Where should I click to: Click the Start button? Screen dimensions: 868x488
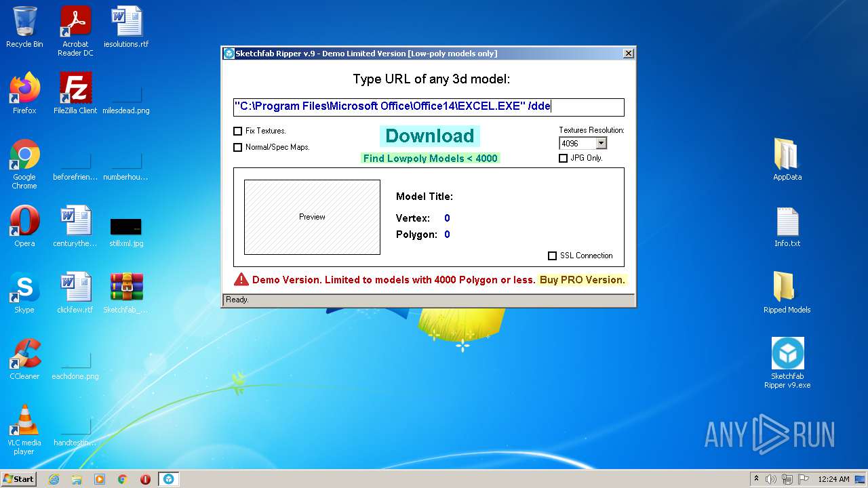pos(19,479)
